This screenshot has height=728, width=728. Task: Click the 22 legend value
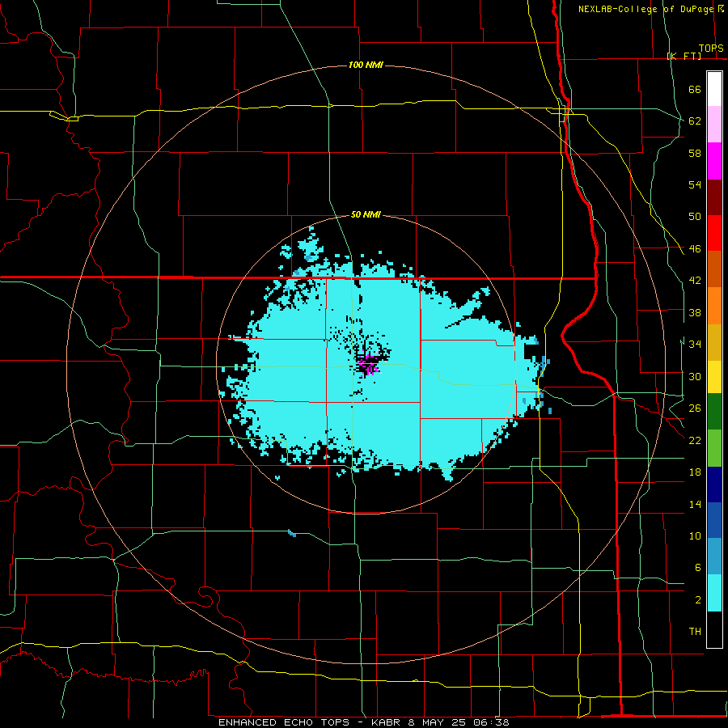tap(695, 440)
